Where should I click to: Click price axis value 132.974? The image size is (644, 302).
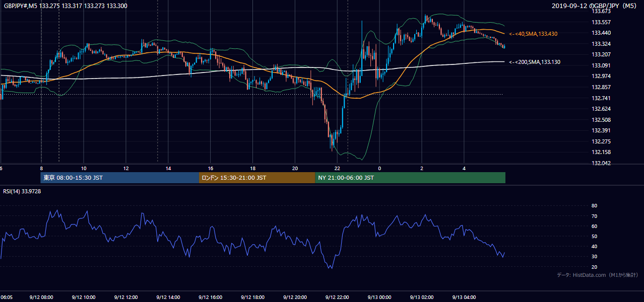[601, 76]
